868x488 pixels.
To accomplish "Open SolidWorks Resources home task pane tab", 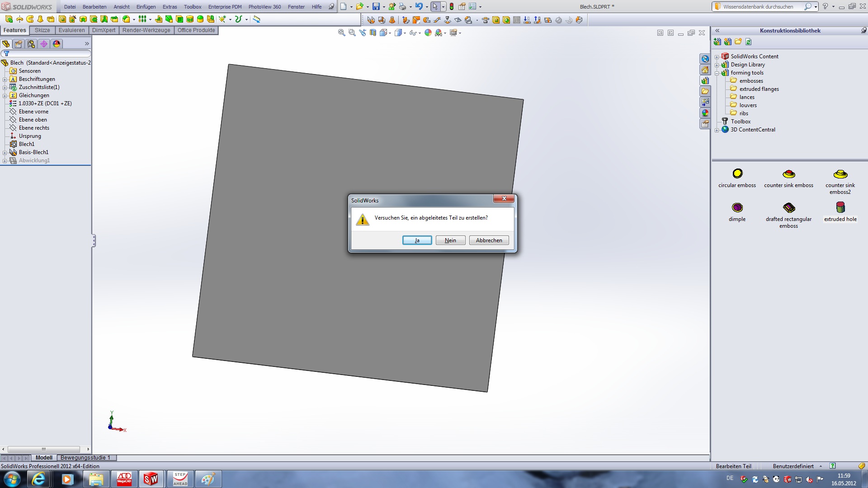I will pos(705,70).
